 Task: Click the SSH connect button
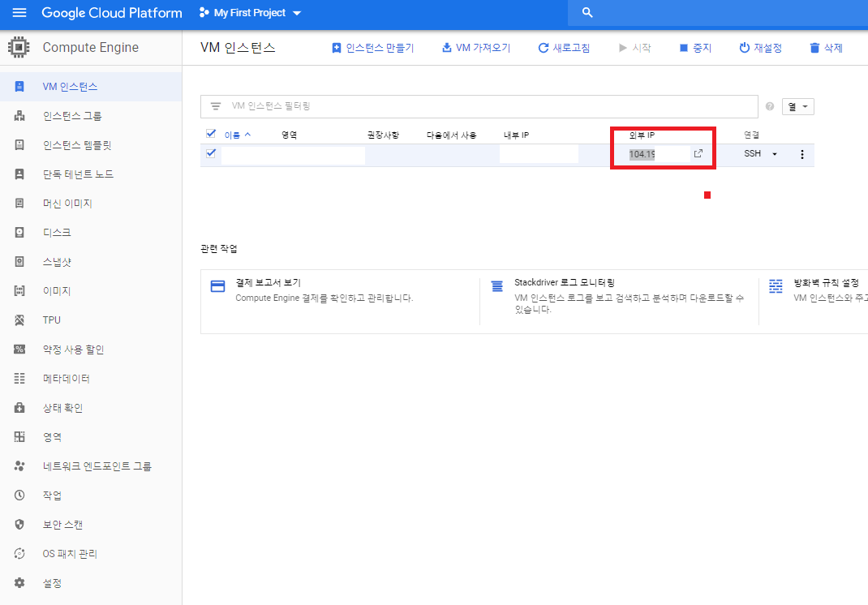(x=752, y=153)
